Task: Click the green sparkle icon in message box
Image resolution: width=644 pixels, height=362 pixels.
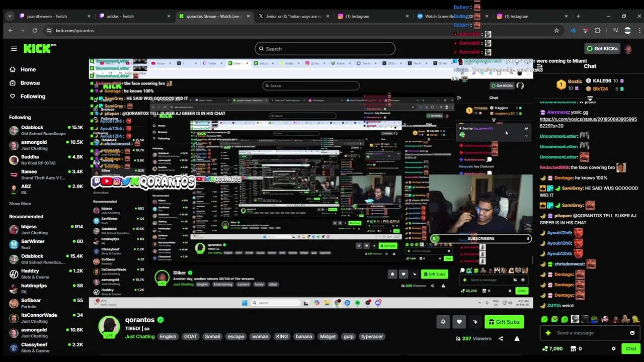Action: click(x=548, y=333)
